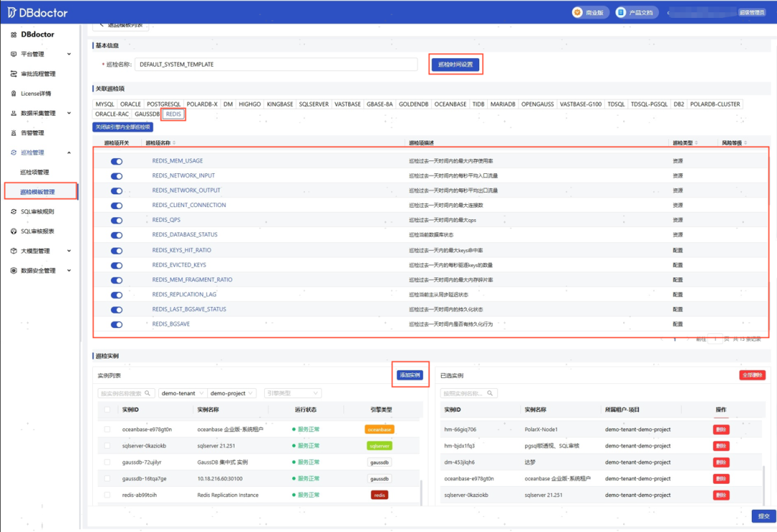This screenshot has height=532, width=777.
Task: Click sort icon beside 巡检项名称 column
Action: point(174,142)
